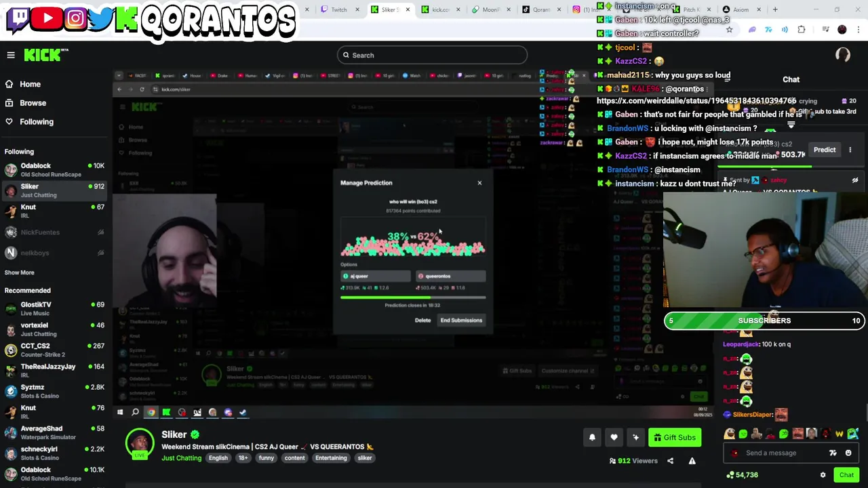Click Windows Start button in streamed taskbar
Image resolution: width=868 pixels, height=488 pixels.
click(120, 412)
